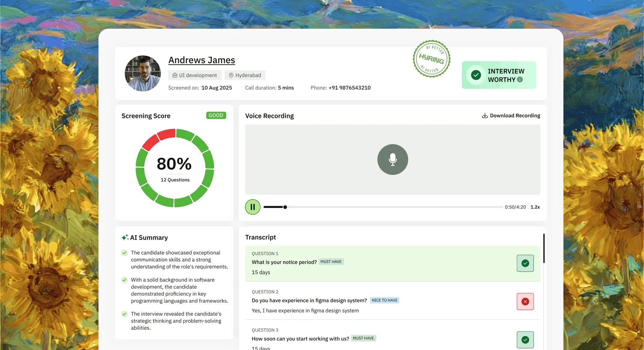Image resolution: width=644 pixels, height=350 pixels.
Task: Toggle the green check for Question 1
Action: click(525, 263)
